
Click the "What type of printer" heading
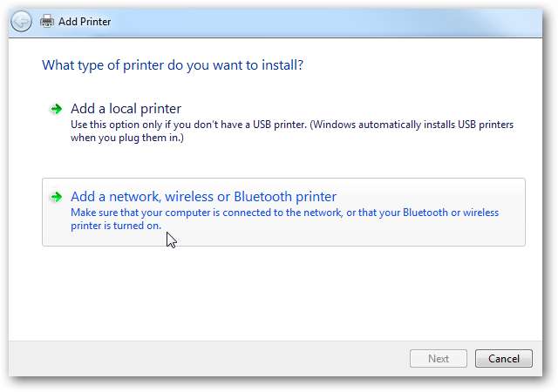click(x=178, y=64)
